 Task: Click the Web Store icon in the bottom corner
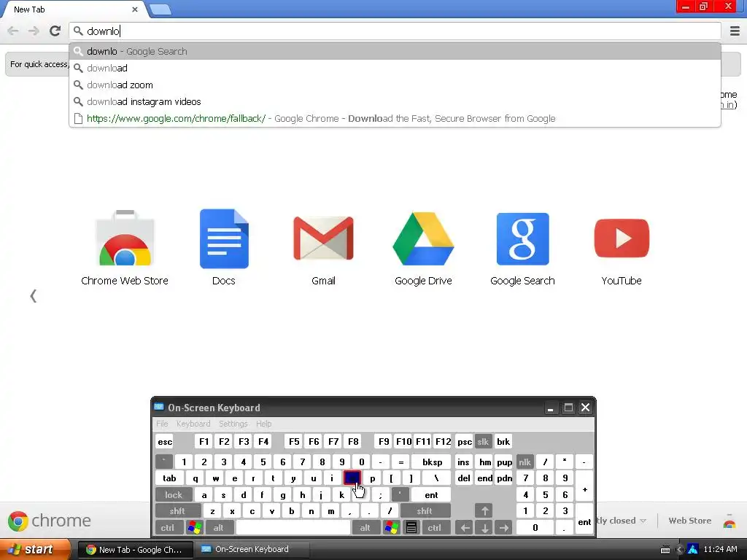tap(729, 521)
